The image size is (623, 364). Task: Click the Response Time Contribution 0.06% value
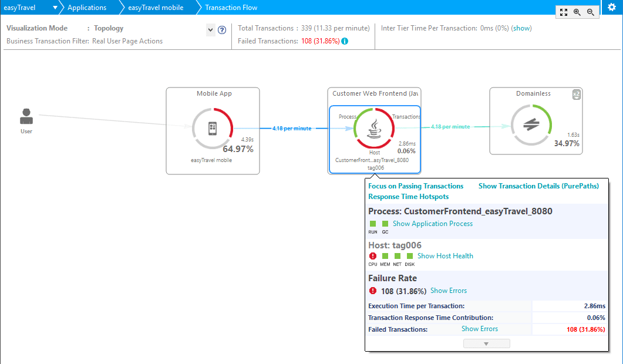tap(596, 318)
